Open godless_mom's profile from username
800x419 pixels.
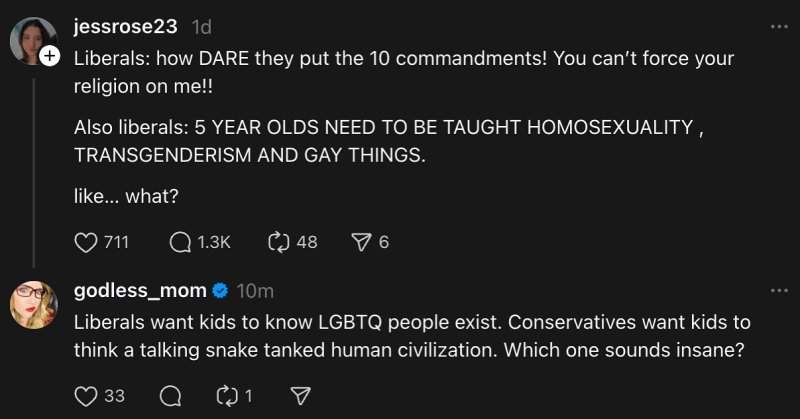point(140,291)
